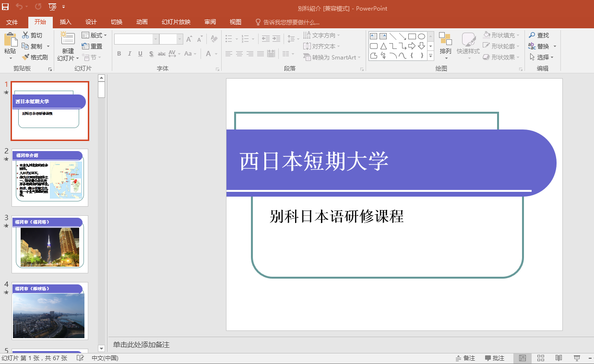The height and width of the screenshot is (364, 594).
Task: Click the Find (查找) magnifier icon
Action: point(532,35)
